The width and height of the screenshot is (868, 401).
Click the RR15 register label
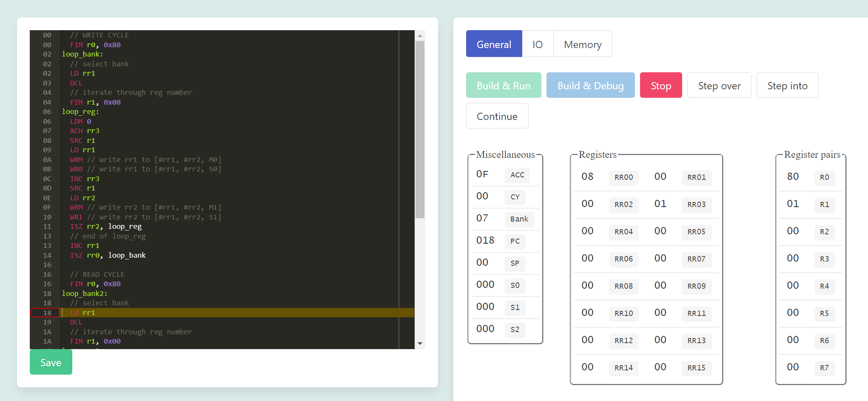click(697, 368)
